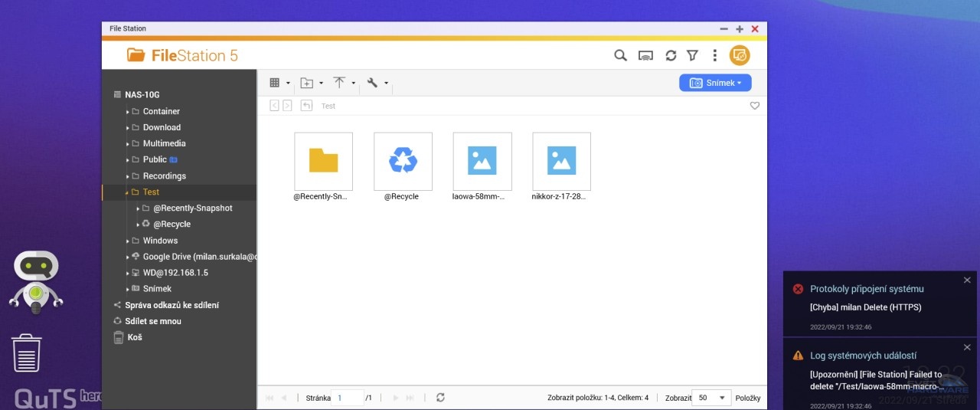Screen dimensions: 980x410
Task: Open the Snímek snapshot dropdown button
Action: coord(715,83)
